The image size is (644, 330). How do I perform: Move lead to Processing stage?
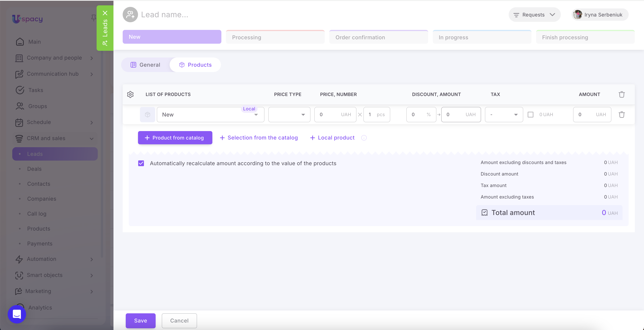coord(275,37)
